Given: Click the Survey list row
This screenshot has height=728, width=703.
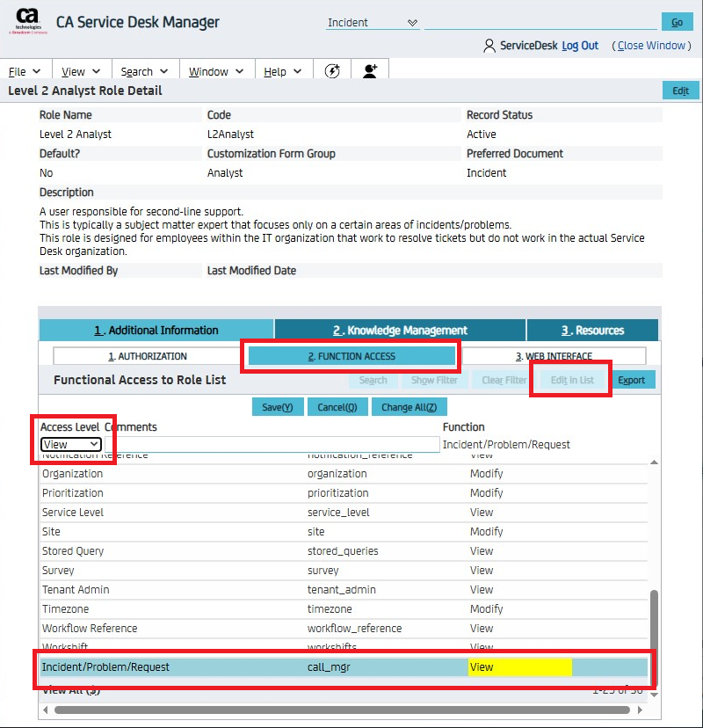Looking at the screenshot, I should [x=344, y=570].
